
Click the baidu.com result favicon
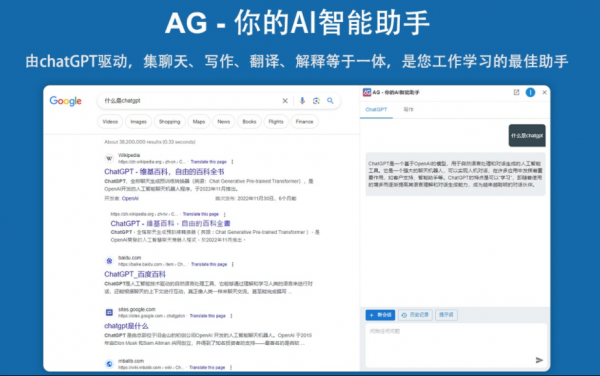point(109,261)
